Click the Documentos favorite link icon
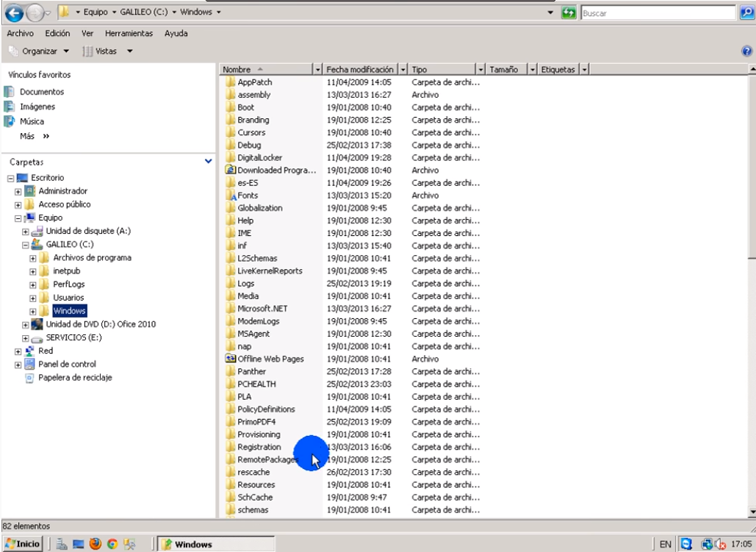This screenshot has width=756, height=552. (9, 92)
